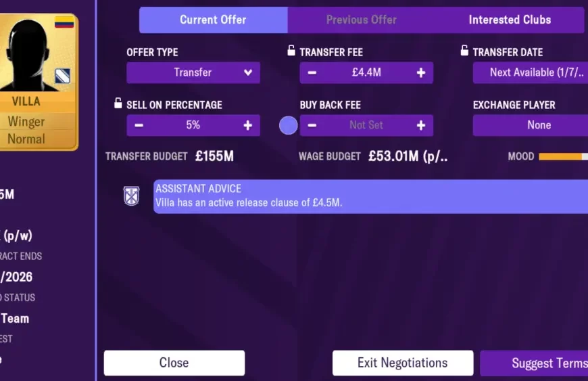Switch to the Interested Clubs tab

point(510,20)
